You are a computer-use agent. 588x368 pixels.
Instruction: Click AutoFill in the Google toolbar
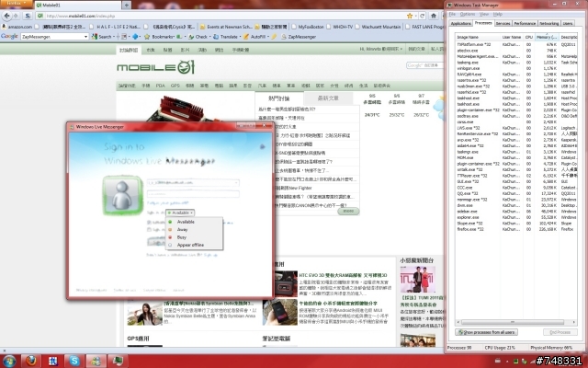pos(255,37)
